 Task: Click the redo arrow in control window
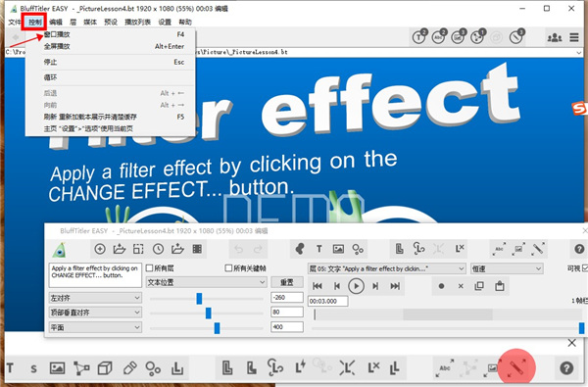click(x=258, y=249)
